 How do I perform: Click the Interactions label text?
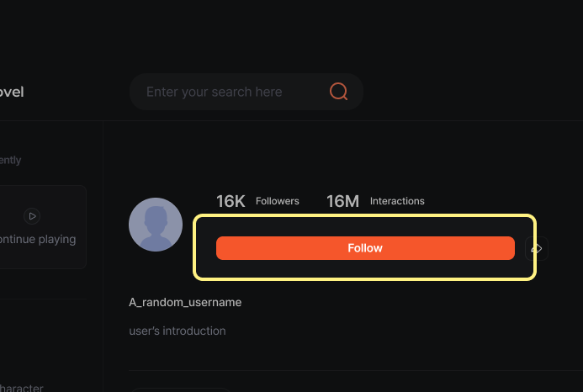click(x=397, y=201)
